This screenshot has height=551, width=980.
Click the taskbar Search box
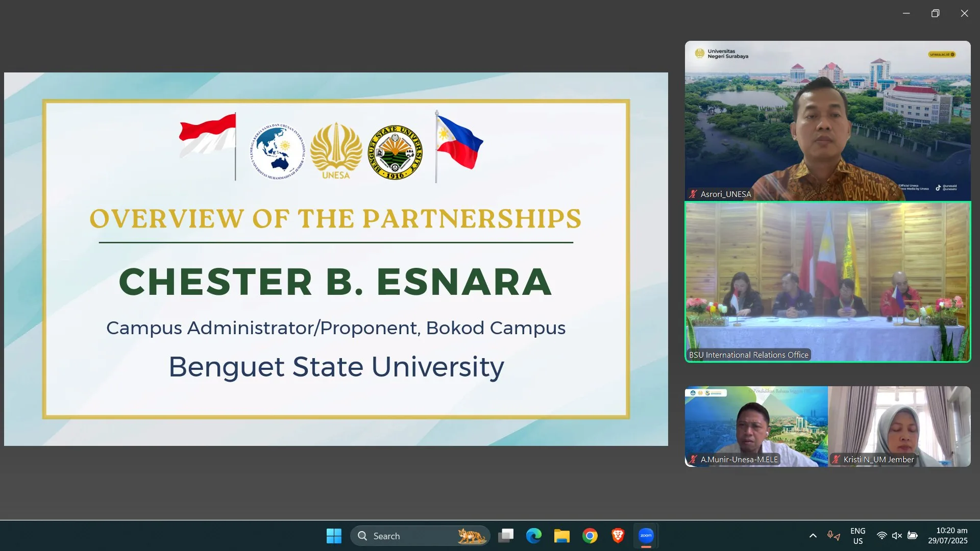pyautogui.click(x=420, y=536)
